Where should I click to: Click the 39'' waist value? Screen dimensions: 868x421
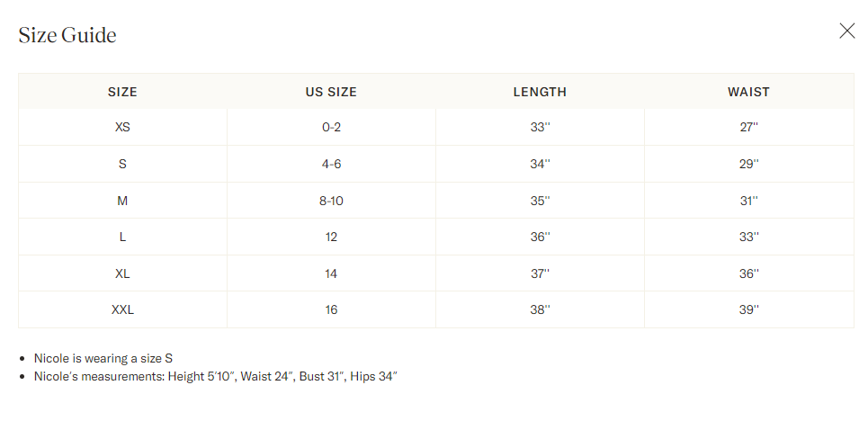tap(748, 309)
